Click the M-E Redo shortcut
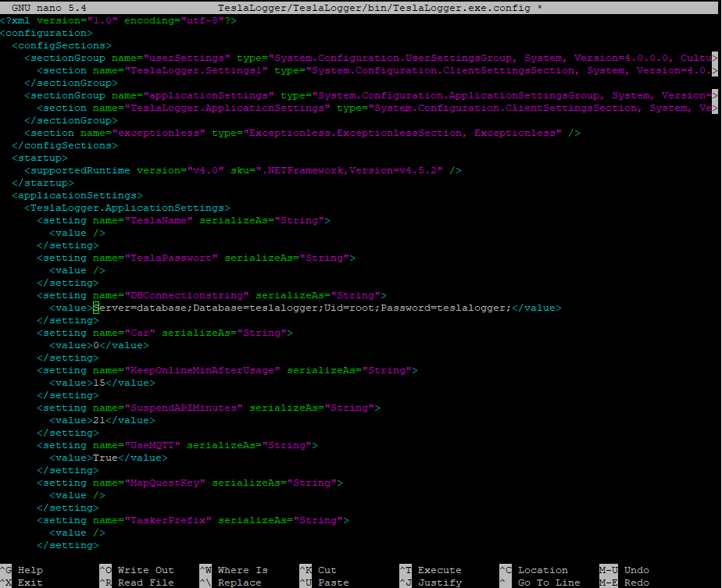This screenshot has height=588, width=722. tap(624, 583)
